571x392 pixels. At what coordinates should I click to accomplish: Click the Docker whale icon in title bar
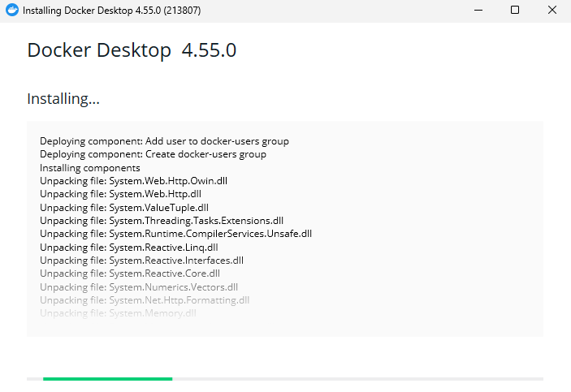click(x=12, y=11)
